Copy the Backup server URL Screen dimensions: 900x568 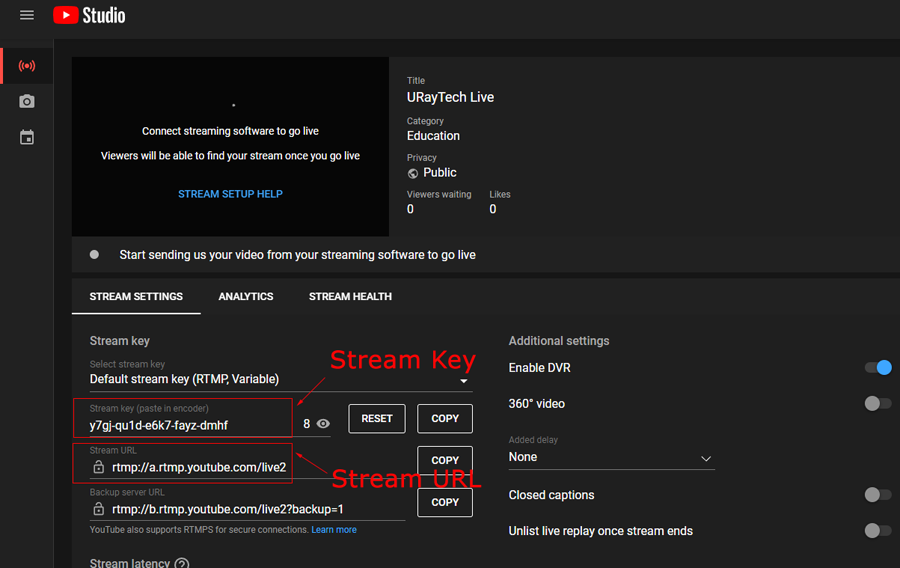tap(445, 503)
